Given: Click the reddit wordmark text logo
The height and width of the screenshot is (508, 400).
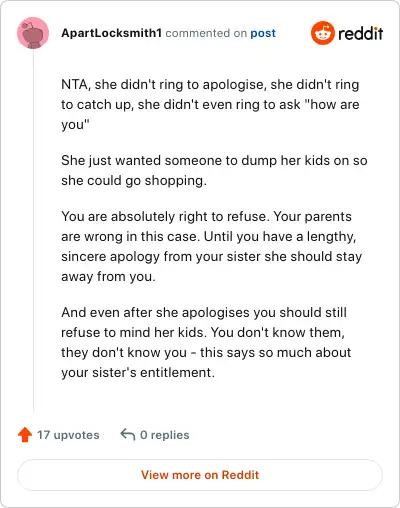Looking at the screenshot, I should (360, 33).
